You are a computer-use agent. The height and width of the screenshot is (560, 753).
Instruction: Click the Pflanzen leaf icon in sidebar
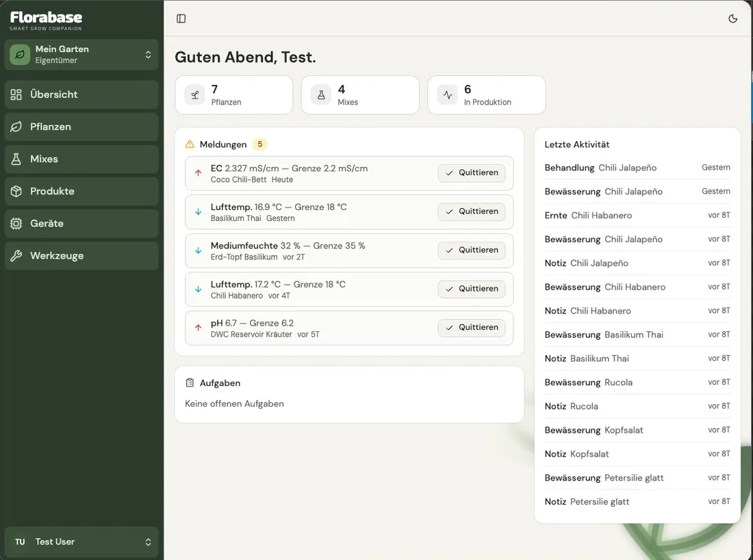coord(16,127)
